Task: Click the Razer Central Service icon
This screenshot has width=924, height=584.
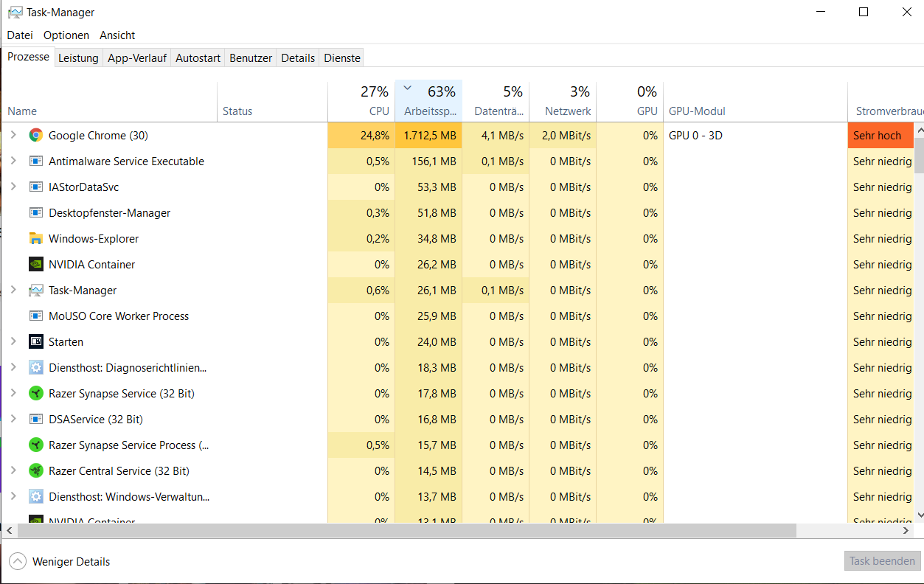Action: (35, 470)
